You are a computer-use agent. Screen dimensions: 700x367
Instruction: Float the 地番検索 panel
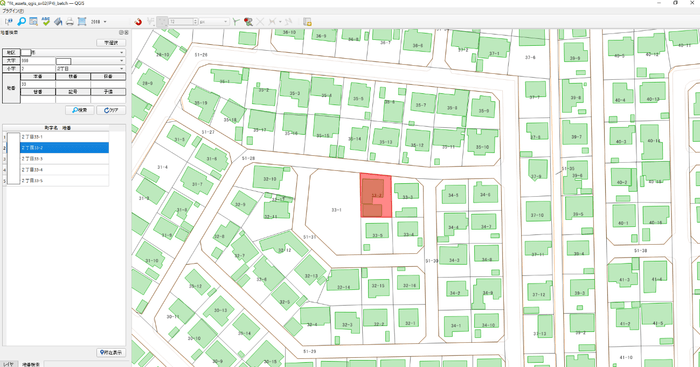pos(121,33)
